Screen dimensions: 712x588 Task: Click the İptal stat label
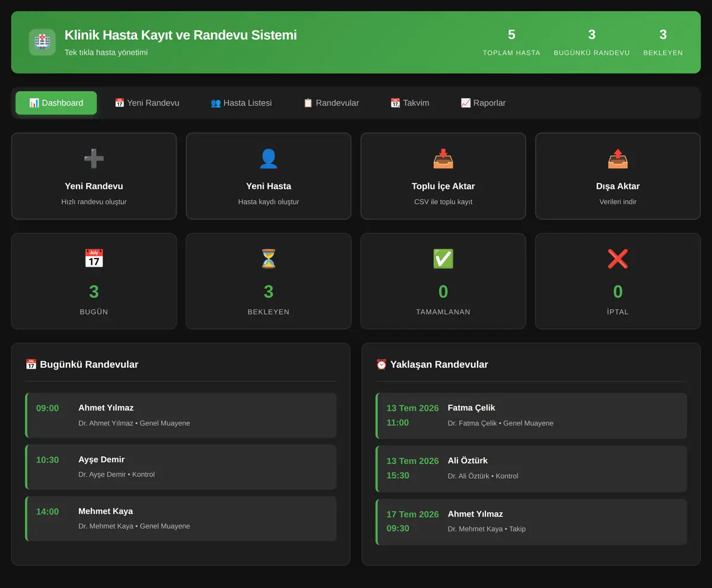click(x=618, y=312)
